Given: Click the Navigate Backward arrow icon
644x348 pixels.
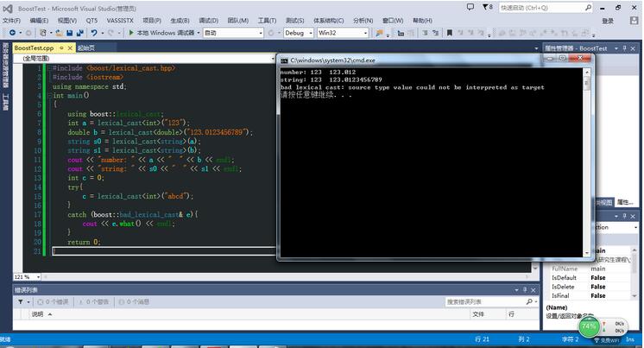Looking at the screenshot, I should [x=12, y=33].
